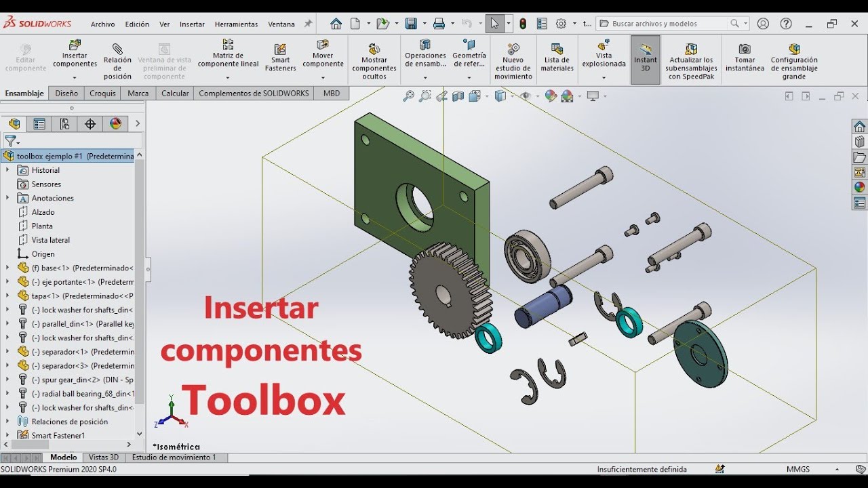Viewport: 868px width, 488px height.
Task: Toggle the select cursor tool
Action: coord(494,24)
